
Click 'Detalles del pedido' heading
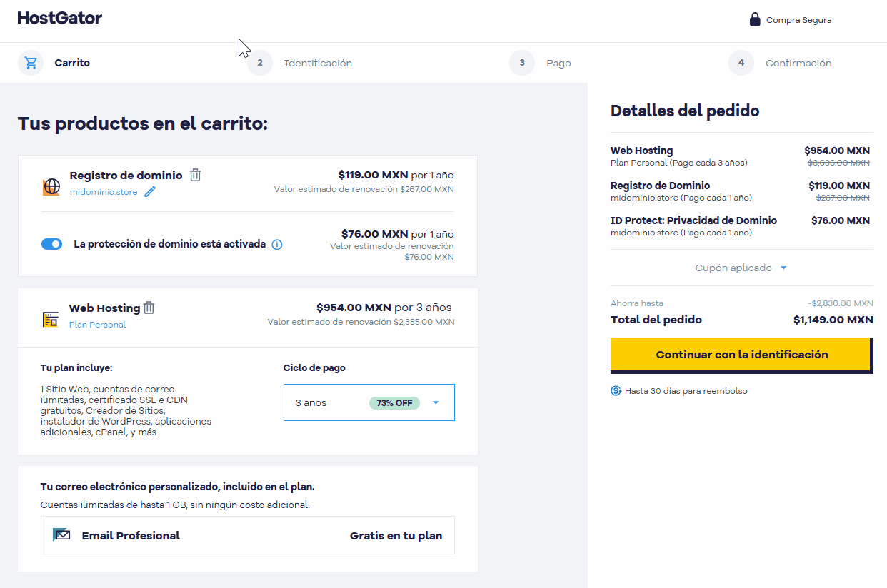685,111
